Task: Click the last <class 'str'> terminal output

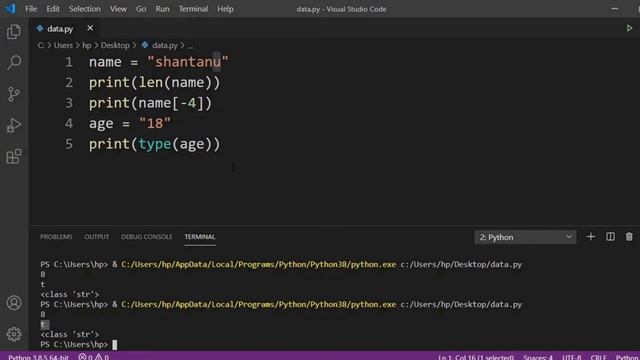Action: coord(70,334)
